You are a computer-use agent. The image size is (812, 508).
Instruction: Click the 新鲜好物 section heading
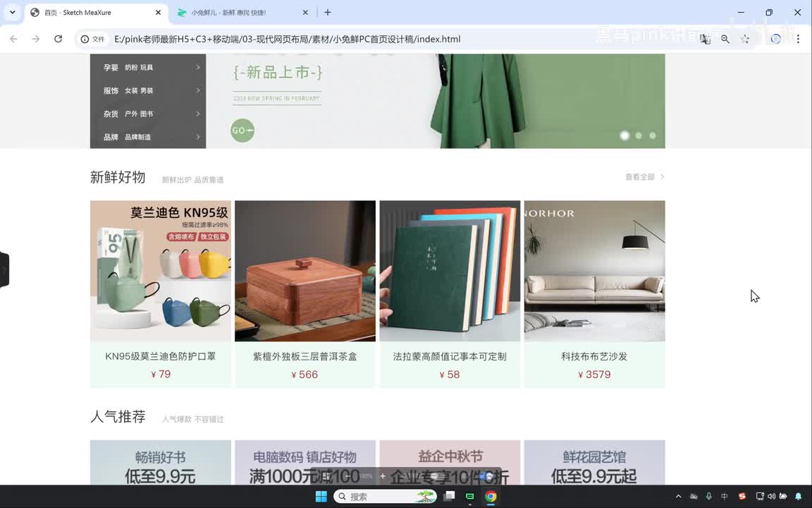coord(118,177)
